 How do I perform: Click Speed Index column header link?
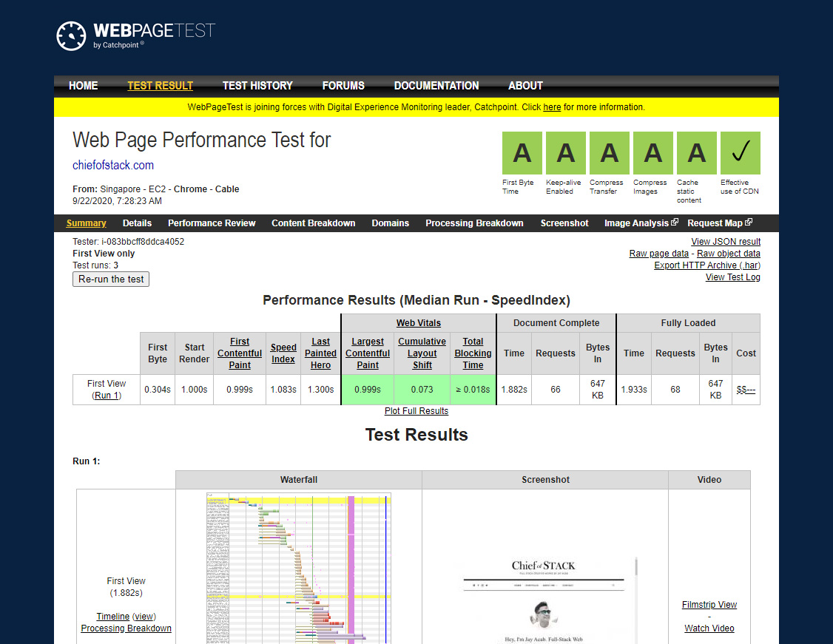coord(283,353)
